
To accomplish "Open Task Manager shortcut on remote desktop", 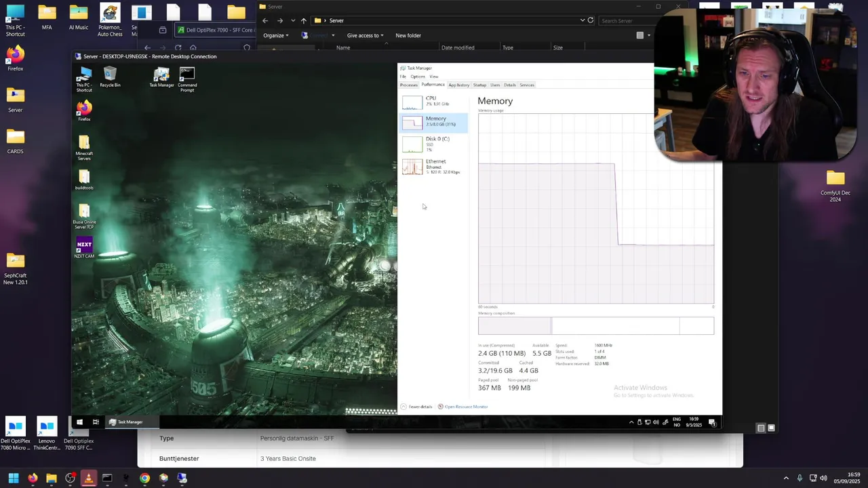I will tap(161, 77).
